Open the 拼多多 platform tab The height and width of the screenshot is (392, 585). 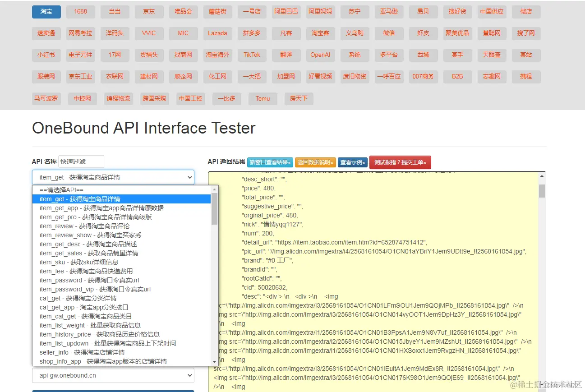click(x=252, y=33)
